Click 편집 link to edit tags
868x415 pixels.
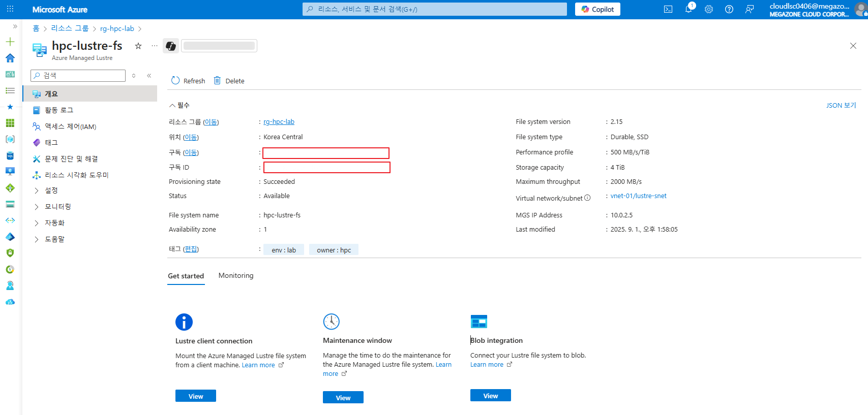[191, 249]
